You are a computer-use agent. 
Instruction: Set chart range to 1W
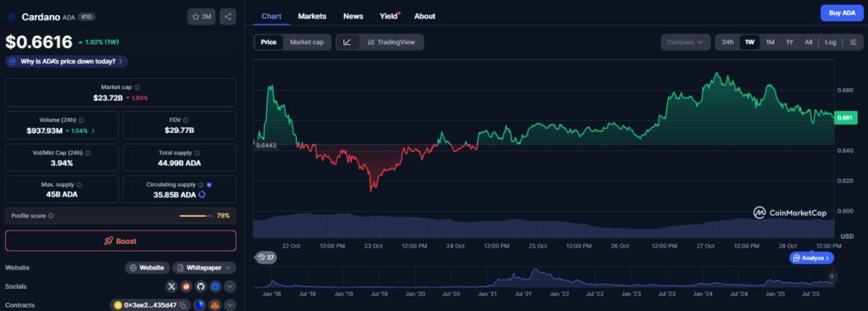(749, 42)
